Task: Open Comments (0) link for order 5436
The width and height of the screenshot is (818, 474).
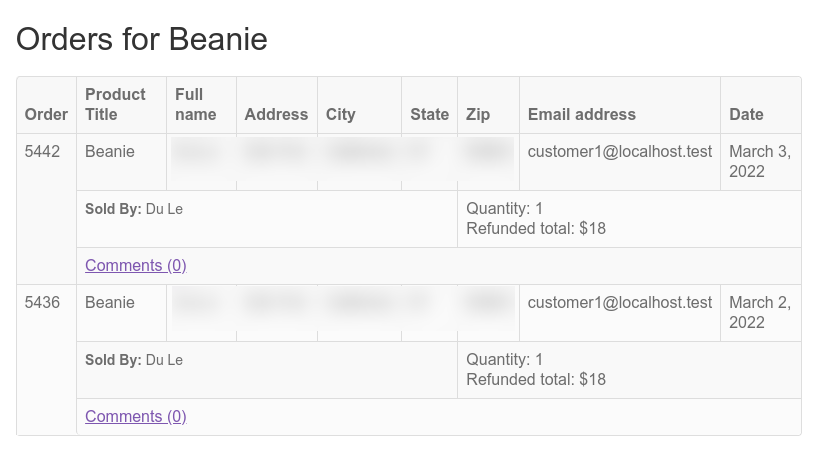Action: click(136, 416)
